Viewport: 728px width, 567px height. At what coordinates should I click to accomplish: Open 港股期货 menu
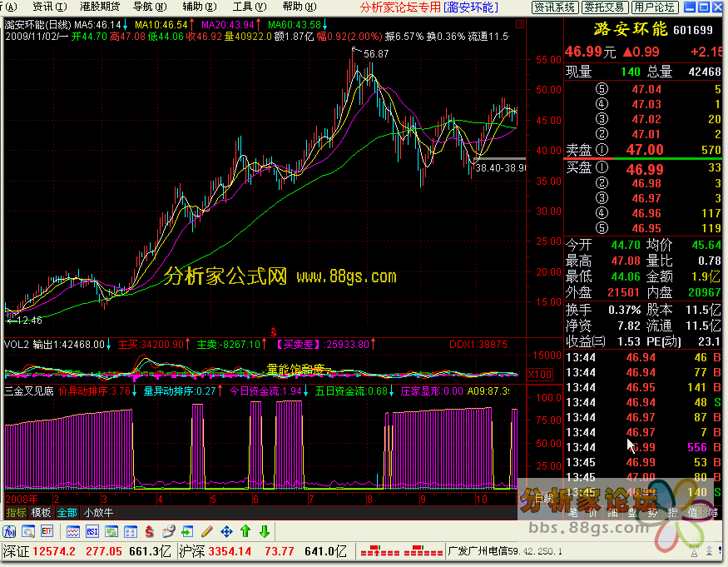coord(100,7)
